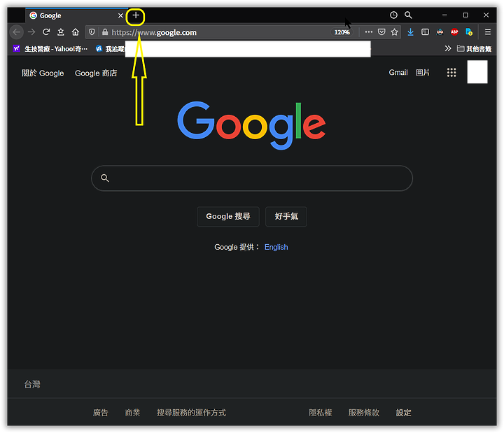Open 隱私權 footer link
Screen dimensions: 504x433
(x=321, y=413)
